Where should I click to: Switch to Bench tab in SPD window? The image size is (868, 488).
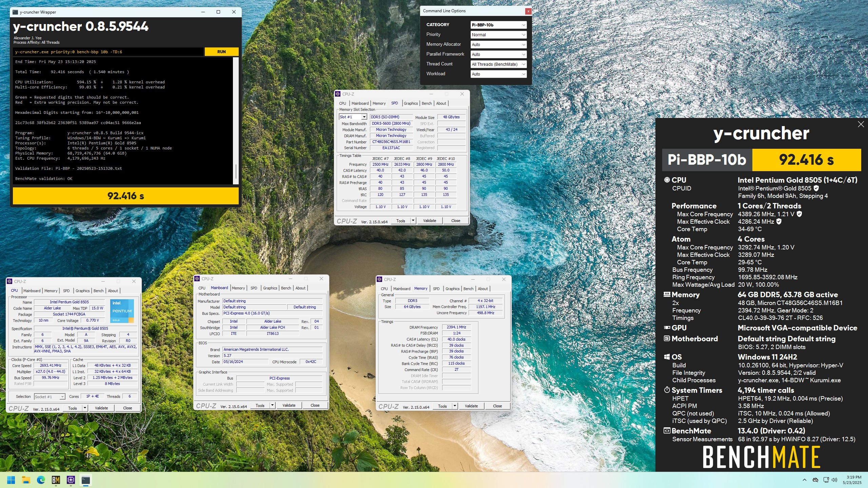point(427,103)
